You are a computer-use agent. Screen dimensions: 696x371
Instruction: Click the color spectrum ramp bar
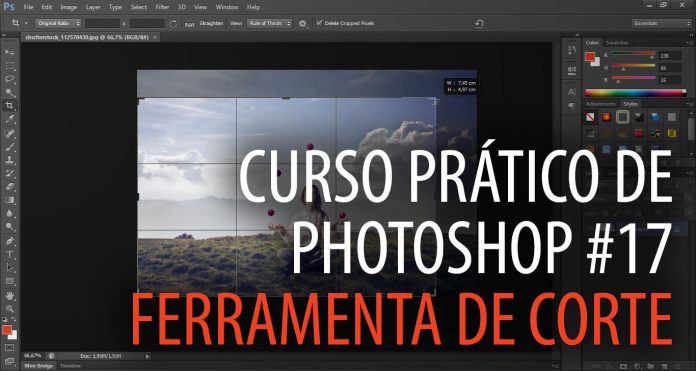pos(635,93)
